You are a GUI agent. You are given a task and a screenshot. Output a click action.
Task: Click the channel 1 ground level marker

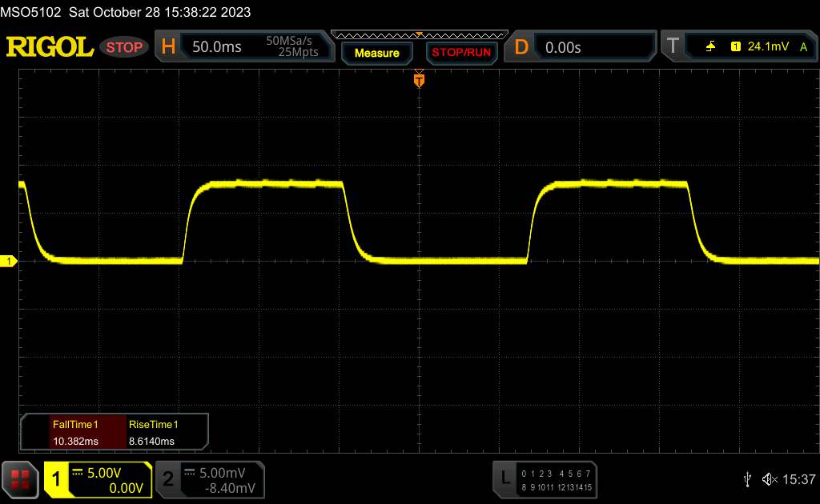[x=9, y=262]
